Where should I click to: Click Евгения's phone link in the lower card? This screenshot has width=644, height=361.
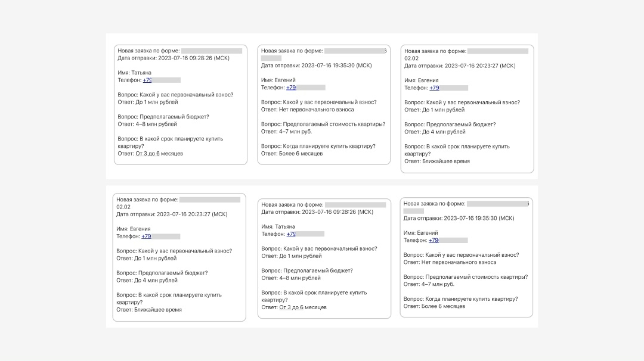pyautogui.click(x=146, y=236)
